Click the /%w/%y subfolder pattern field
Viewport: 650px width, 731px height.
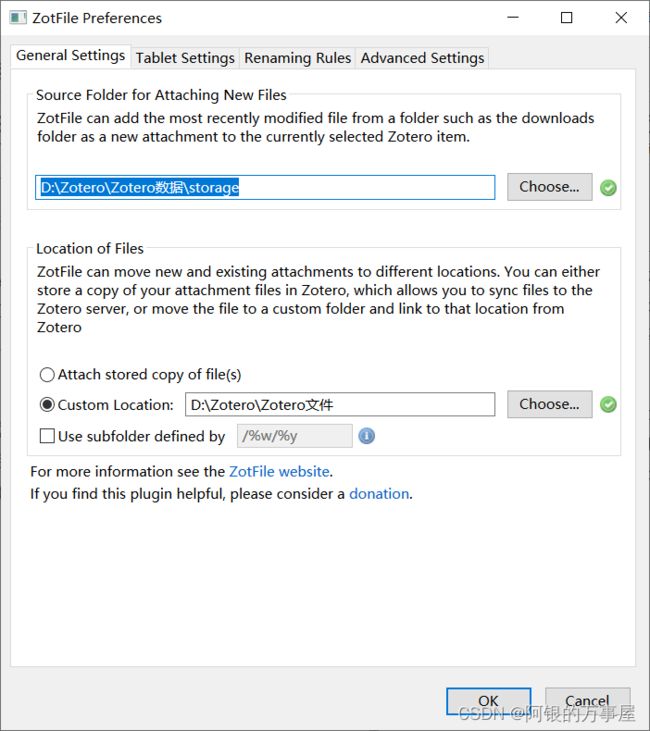(x=295, y=436)
